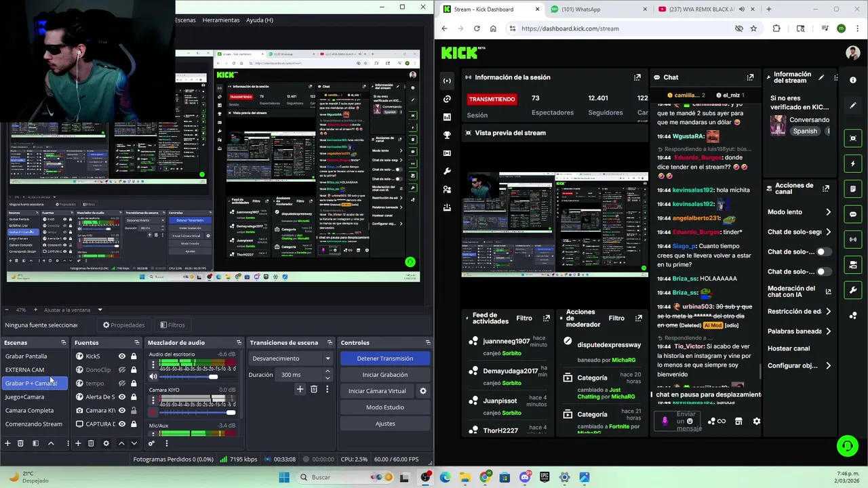Viewport: 868px width, 488px height.
Task: Open source properties gear in the Fuentes toolbar
Action: click(106, 443)
